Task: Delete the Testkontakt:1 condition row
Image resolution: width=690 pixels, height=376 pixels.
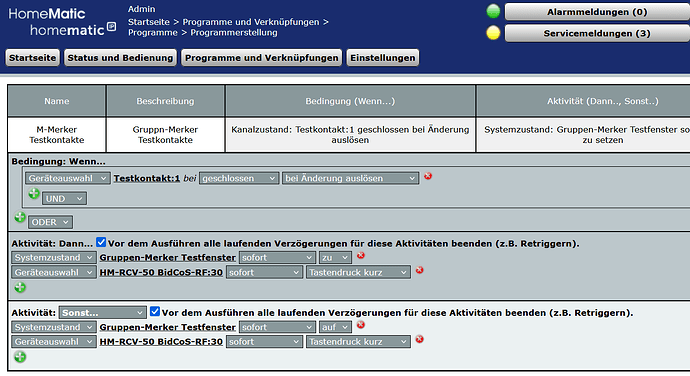Action: (428, 176)
